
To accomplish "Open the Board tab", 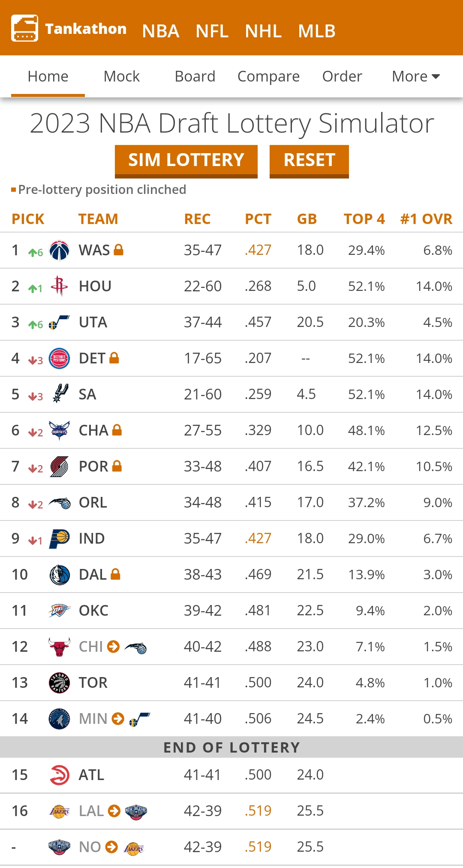I will click(195, 76).
